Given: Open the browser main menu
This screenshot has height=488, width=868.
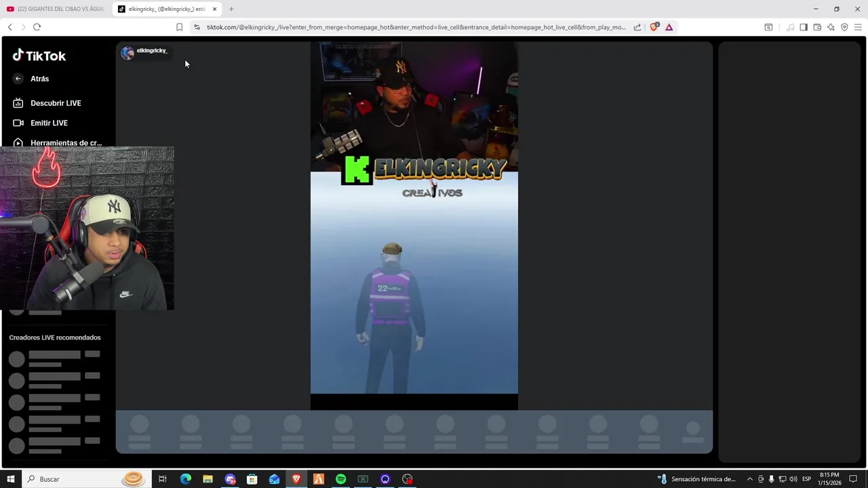Looking at the screenshot, I should click(x=858, y=27).
